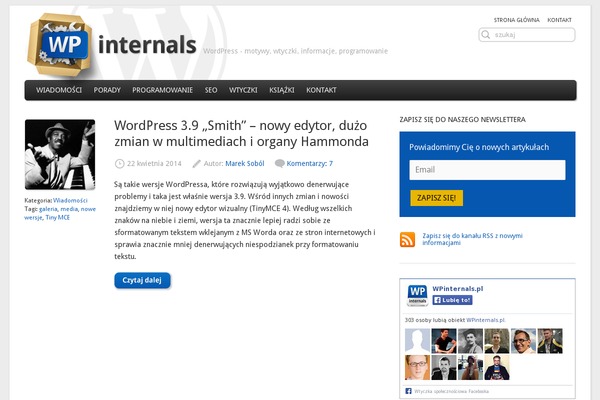
Task: Open the WPinternals.pl Facebook page title
Action: point(458,289)
